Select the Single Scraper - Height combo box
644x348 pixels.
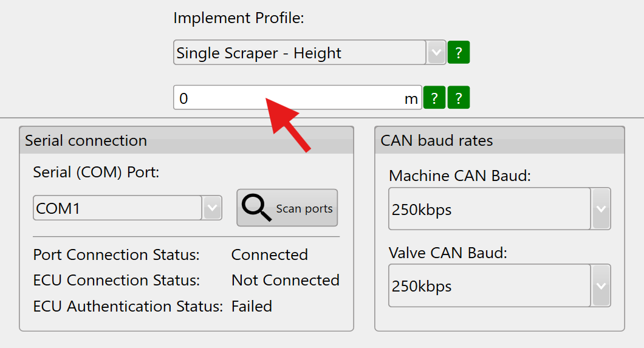pos(309,52)
